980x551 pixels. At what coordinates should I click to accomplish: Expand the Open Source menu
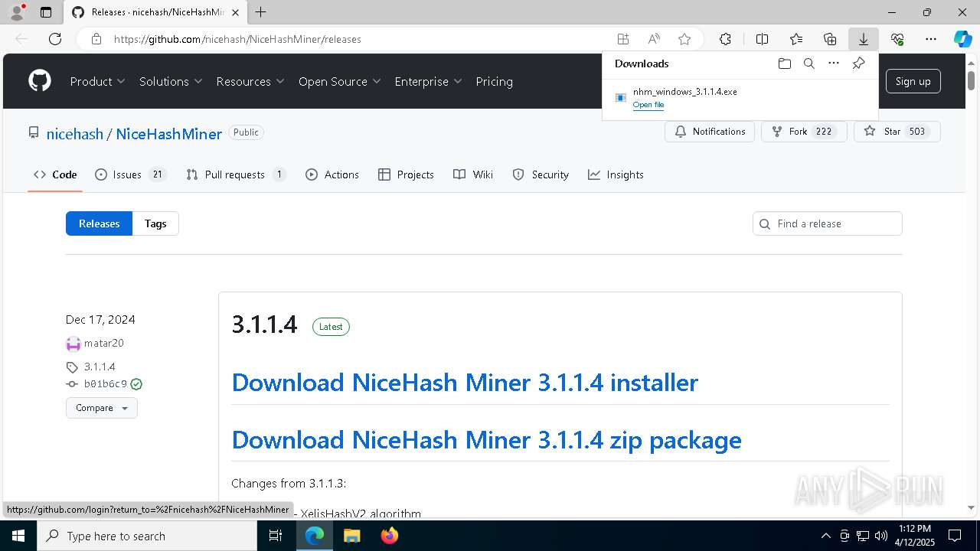[339, 81]
